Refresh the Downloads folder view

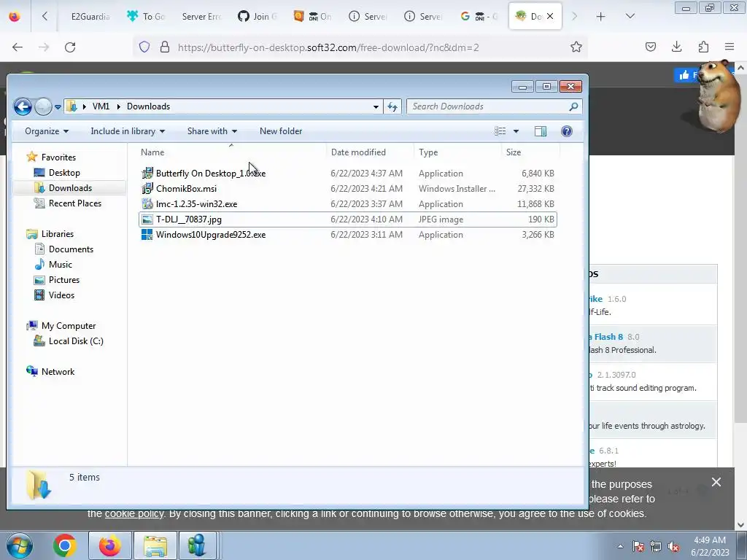(x=392, y=106)
